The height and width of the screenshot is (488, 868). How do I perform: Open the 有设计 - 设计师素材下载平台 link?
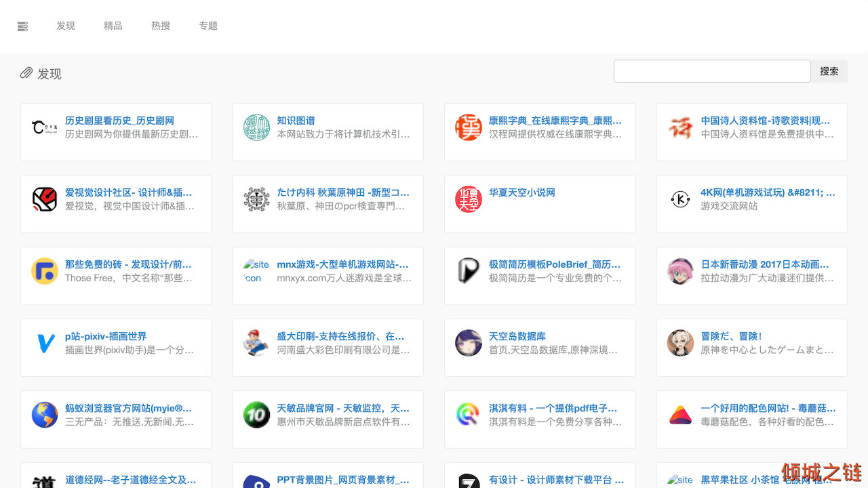tap(556, 480)
